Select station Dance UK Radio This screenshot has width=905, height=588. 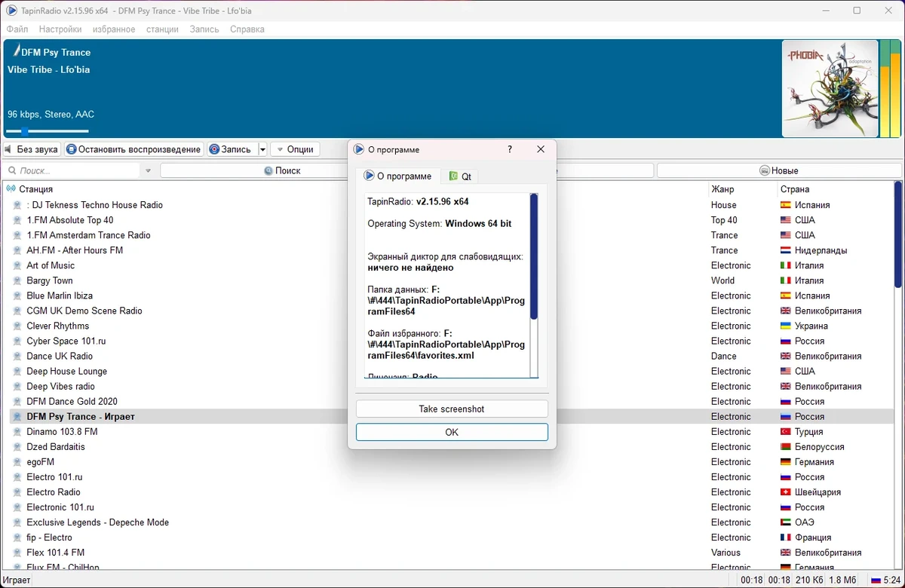coord(60,356)
